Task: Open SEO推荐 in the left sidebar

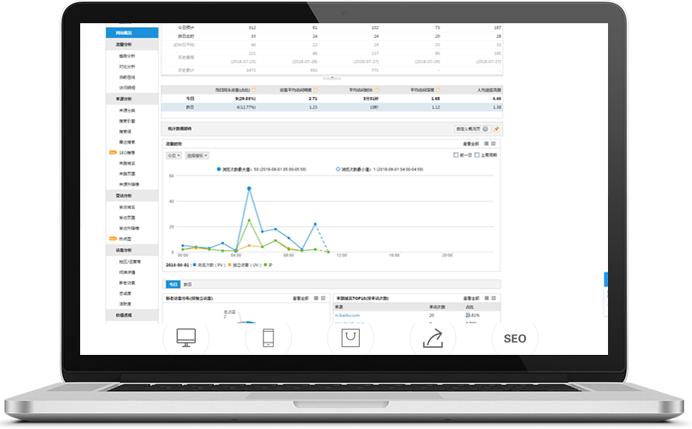Action: 130,153
